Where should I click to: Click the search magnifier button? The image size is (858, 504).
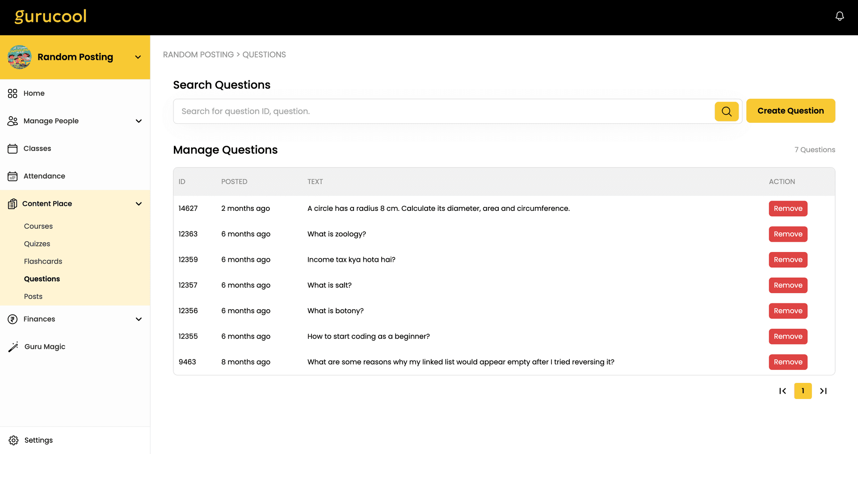pyautogui.click(x=727, y=111)
